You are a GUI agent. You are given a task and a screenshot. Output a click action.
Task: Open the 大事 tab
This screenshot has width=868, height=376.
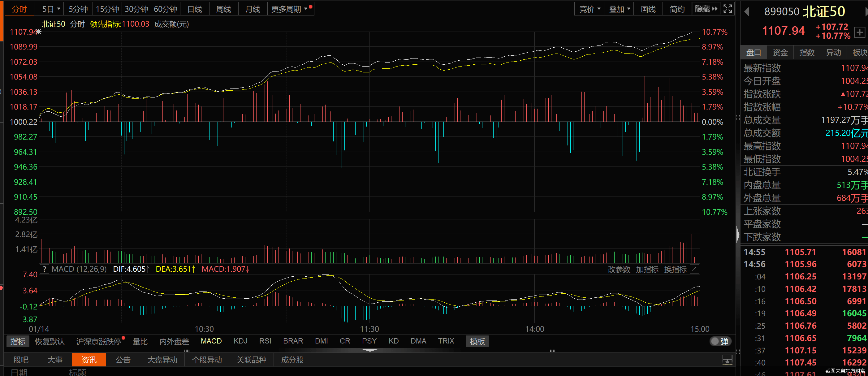pyautogui.click(x=55, y=360)
